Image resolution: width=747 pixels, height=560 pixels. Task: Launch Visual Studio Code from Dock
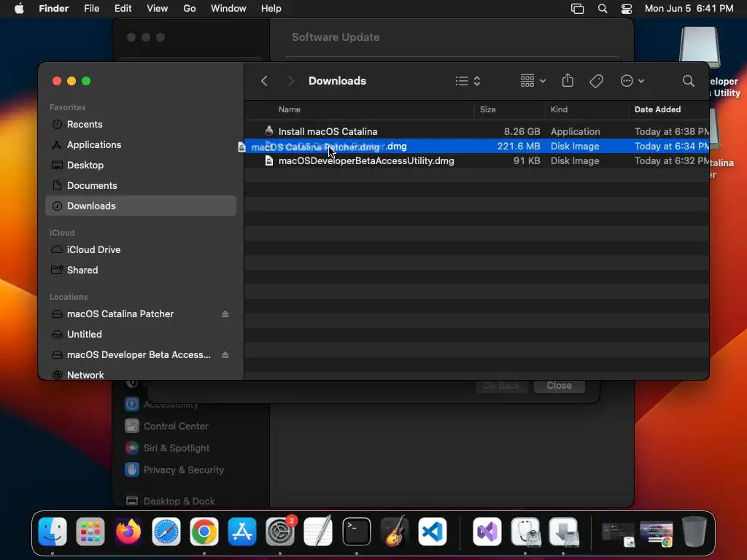coord(432,532)
